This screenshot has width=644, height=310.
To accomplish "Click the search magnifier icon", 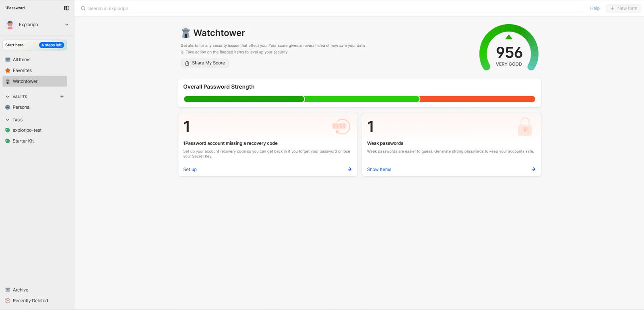I will point(83,8).
